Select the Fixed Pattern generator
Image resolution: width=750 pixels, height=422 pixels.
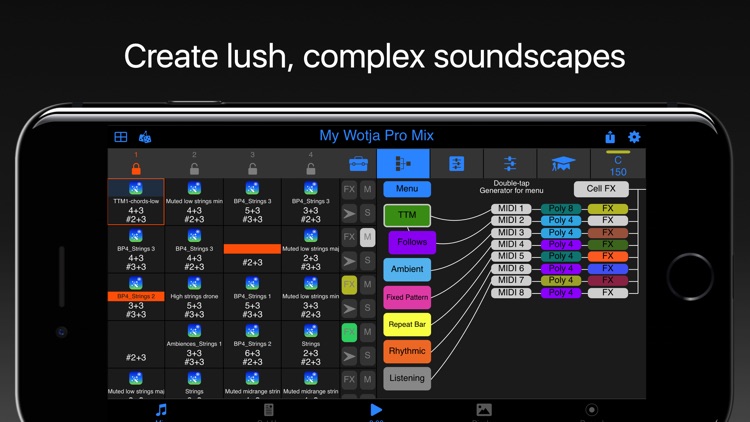(x=407, y=297)
